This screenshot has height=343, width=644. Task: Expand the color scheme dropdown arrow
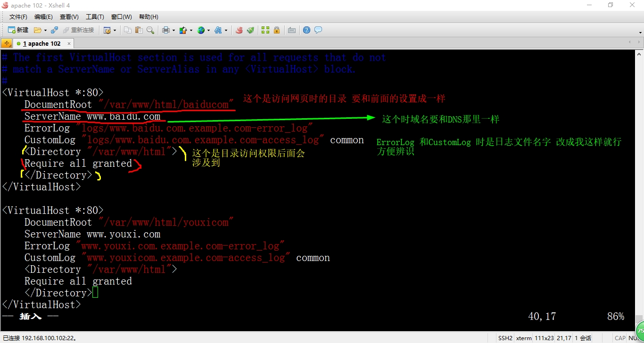(191, 30)
